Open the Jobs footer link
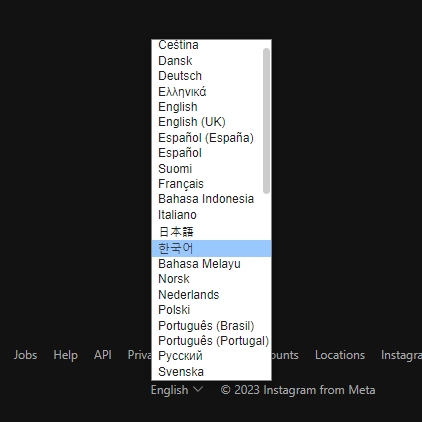The image size is (422, 422). (x=25, y=355)
